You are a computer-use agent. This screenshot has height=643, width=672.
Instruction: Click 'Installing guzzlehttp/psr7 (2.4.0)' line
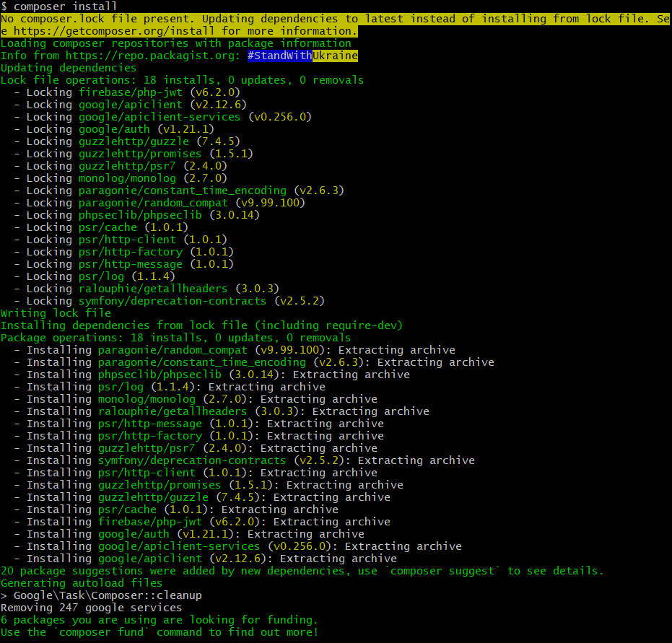(196, 449)
